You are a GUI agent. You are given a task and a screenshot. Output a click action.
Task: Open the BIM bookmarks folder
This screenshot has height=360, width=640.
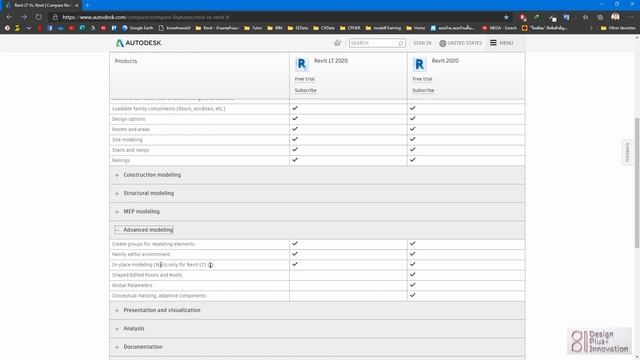point(275,28)
